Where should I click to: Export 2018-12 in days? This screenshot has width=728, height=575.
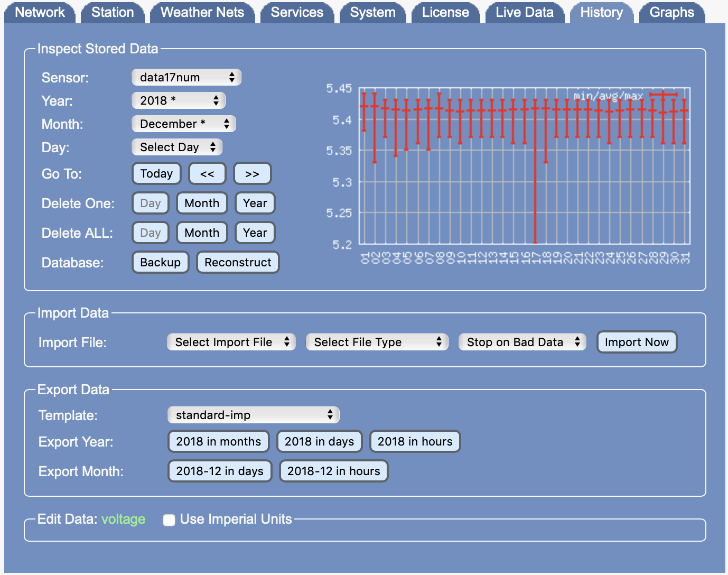coord(220,471)
